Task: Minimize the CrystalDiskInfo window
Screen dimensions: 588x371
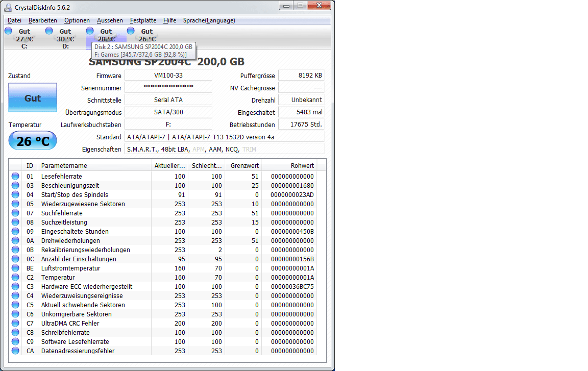Action: pyautogui.click(x=286, y=5)
